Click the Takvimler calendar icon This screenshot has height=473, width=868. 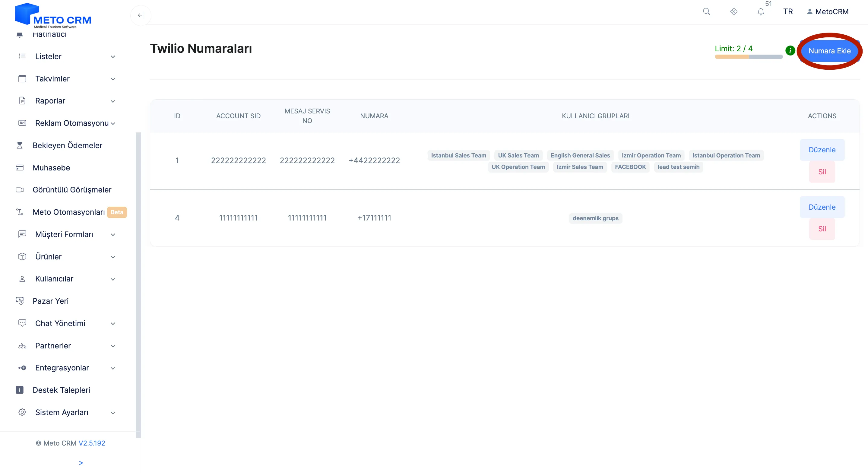click(22, 78)
